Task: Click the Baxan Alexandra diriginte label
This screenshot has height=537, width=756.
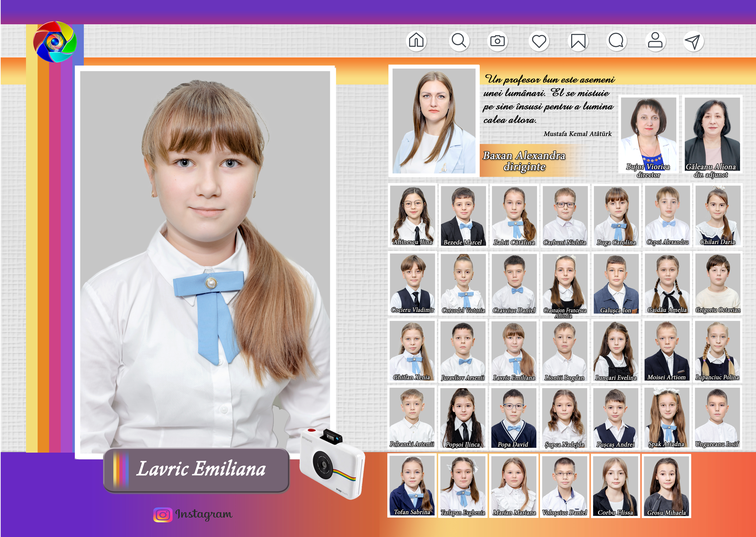Action: tap(524, 161)
